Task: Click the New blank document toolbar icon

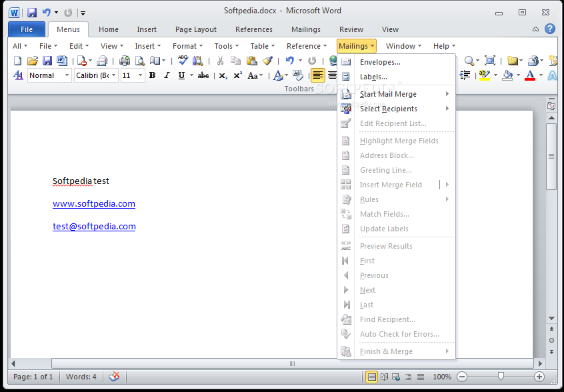Action: click(17, 61)
